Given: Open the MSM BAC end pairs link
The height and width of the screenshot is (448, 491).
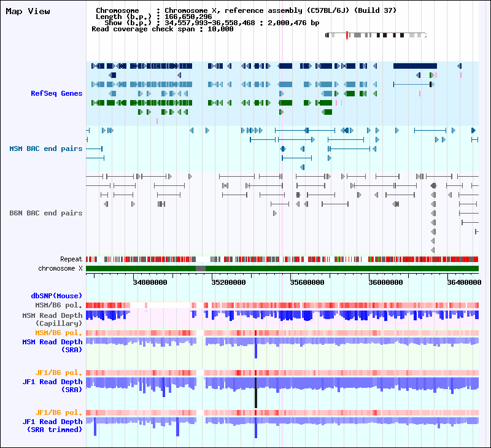Looking at the screenshot, I should tap(45, 149).
